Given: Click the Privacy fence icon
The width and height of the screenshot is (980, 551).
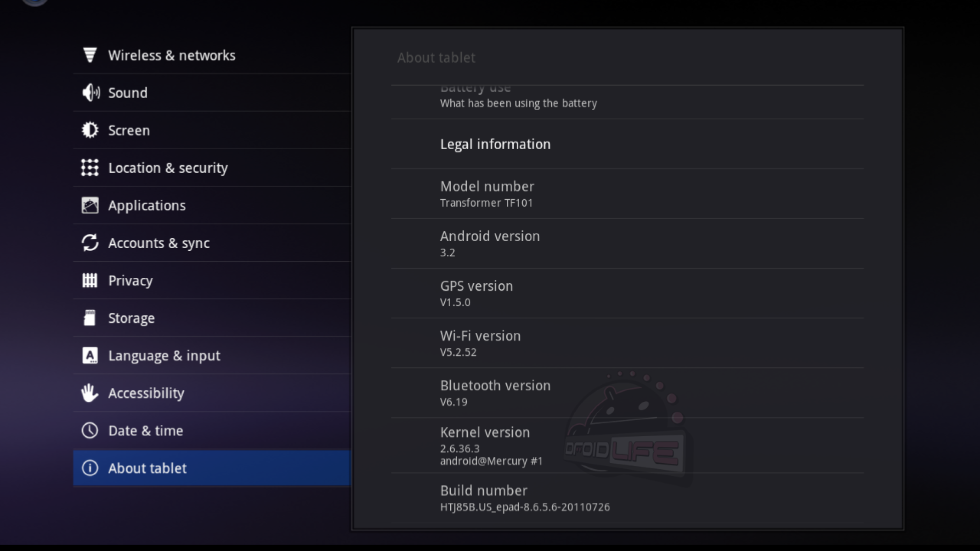Looking at the screenshot, I should point(90,281).
